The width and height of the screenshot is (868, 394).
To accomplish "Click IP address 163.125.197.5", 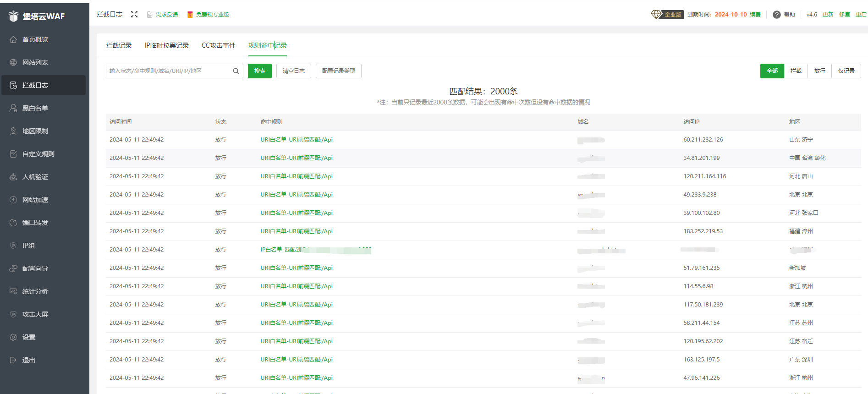I will [702, 360].
